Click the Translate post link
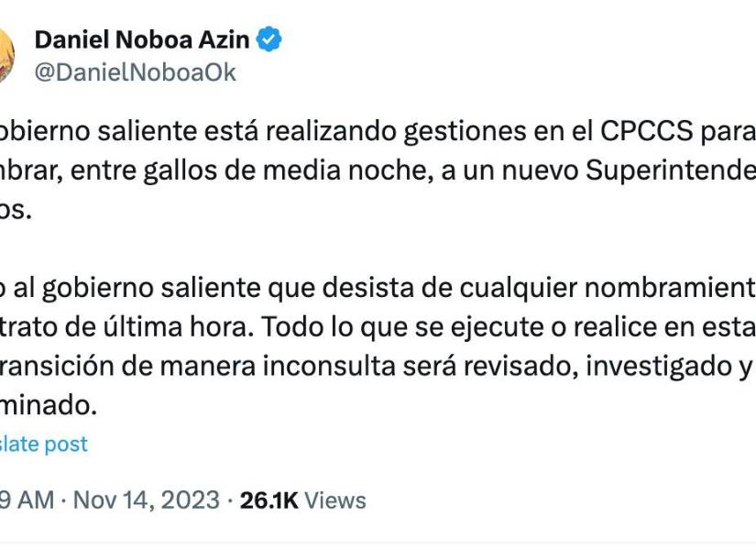Image resolution: width=756 pixels, height=550 pixels. coord(44,444)
